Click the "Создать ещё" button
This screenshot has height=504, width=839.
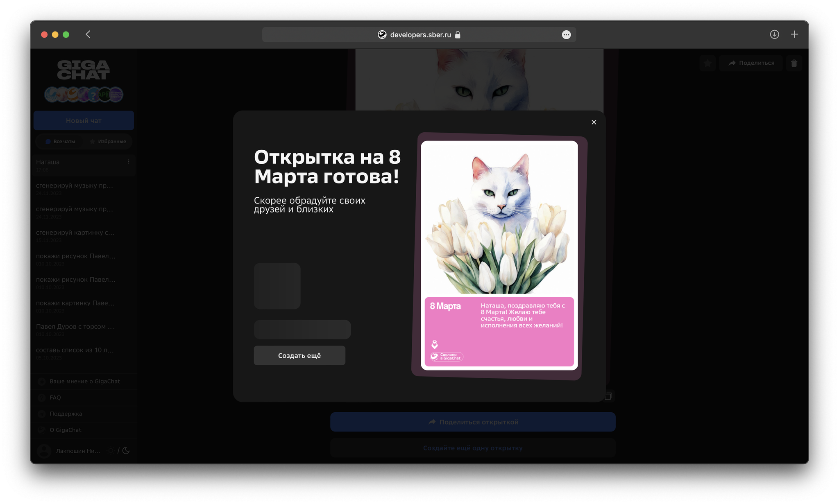[x=299, y=355]
